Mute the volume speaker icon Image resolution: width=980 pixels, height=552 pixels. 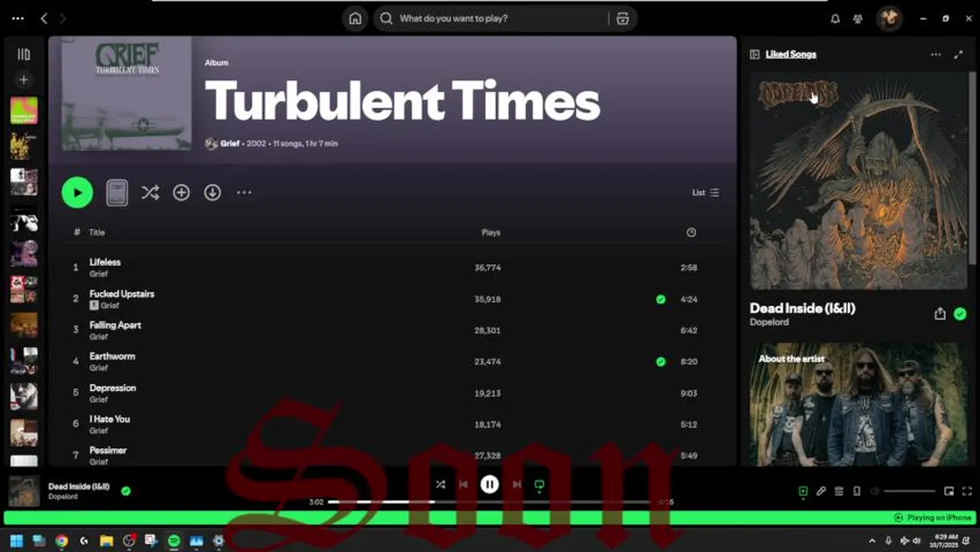[876, 491]
